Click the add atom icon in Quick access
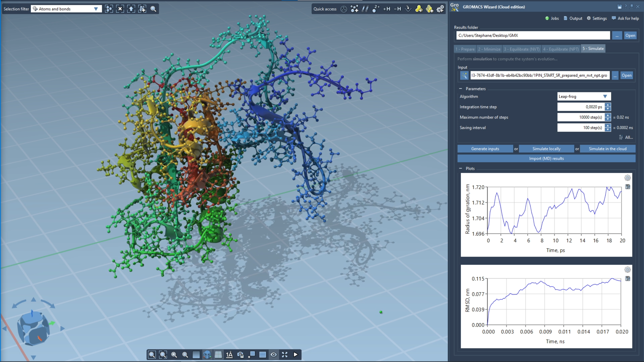The height and width of the screenshot is (362, 644). [354, 9]
